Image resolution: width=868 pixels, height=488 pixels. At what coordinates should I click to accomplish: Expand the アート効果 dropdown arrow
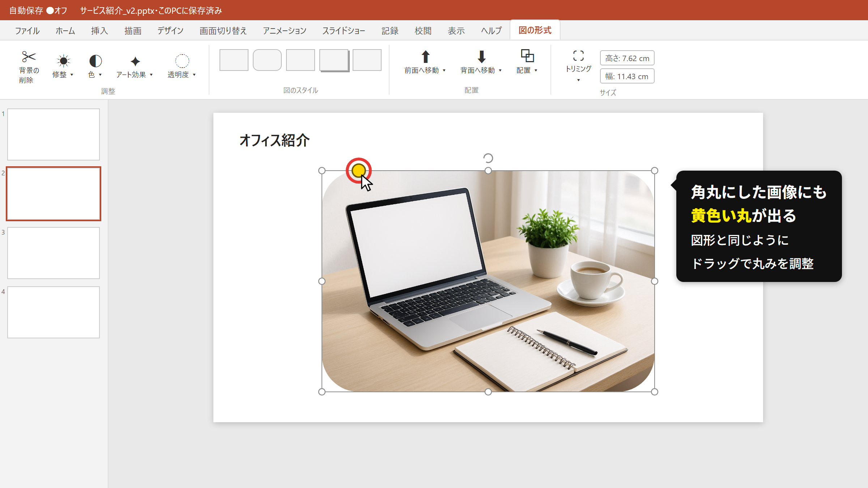[151, 75]
